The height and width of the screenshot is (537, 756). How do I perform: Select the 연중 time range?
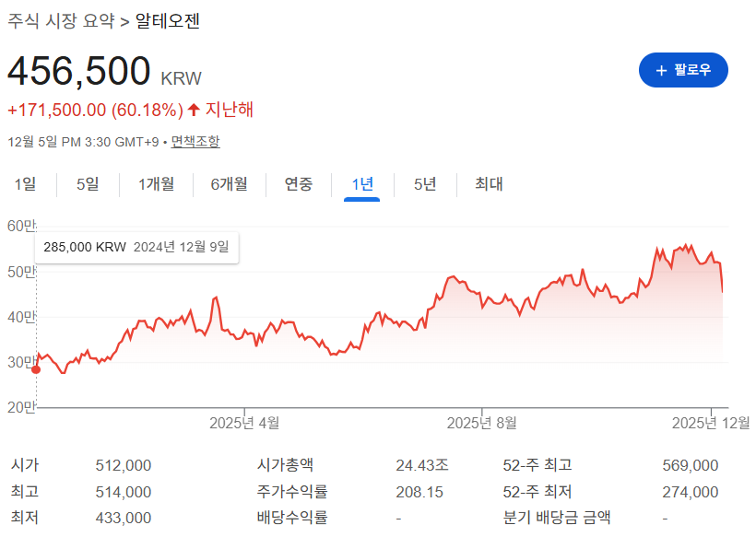pos(297,184)
